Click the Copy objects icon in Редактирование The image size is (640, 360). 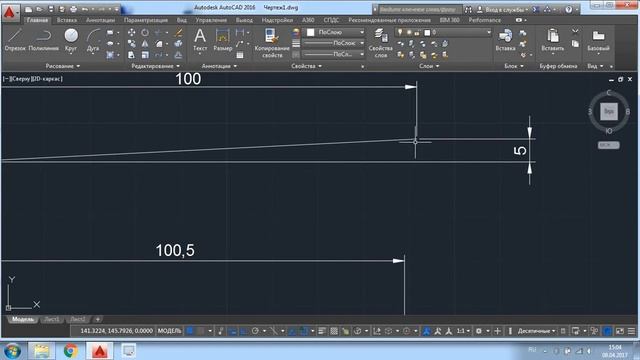point(131,44)
